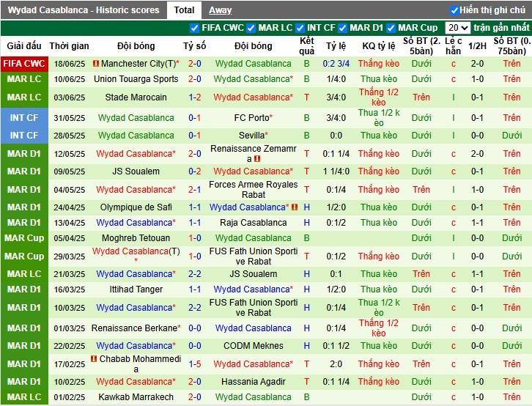Open Sevilla team link
532x406 pixels.
[x=251, y=136]
